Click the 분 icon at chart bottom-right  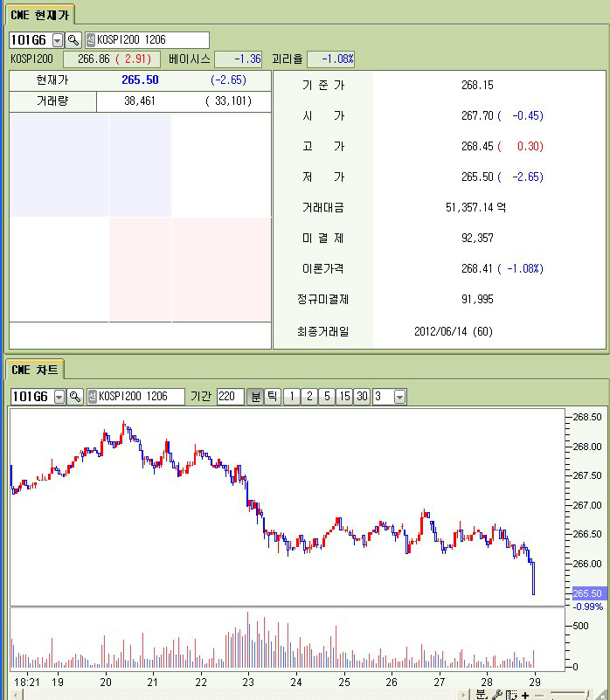(482, 695)
